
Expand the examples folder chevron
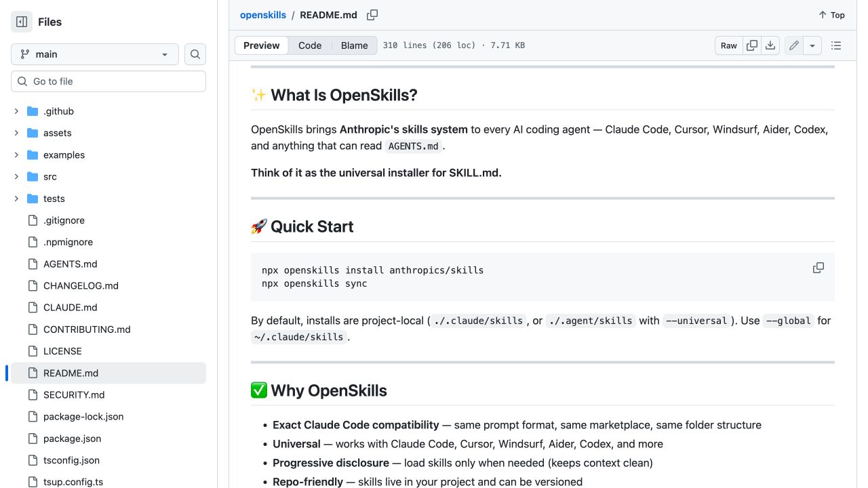pos(16,155)
